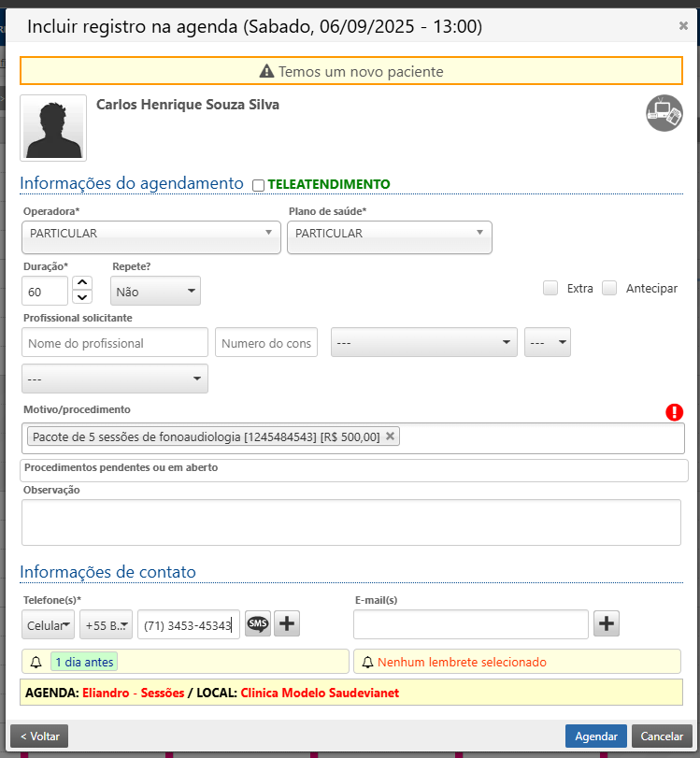The image size is (700, 758).
Task: Open the dropdown below Nome do profissional
Action: 115,379
